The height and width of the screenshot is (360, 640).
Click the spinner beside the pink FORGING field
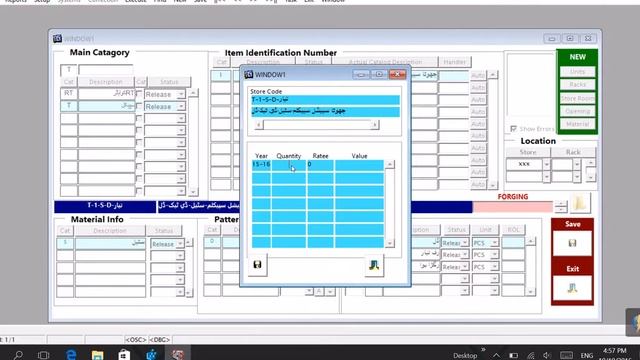[561, 207]
